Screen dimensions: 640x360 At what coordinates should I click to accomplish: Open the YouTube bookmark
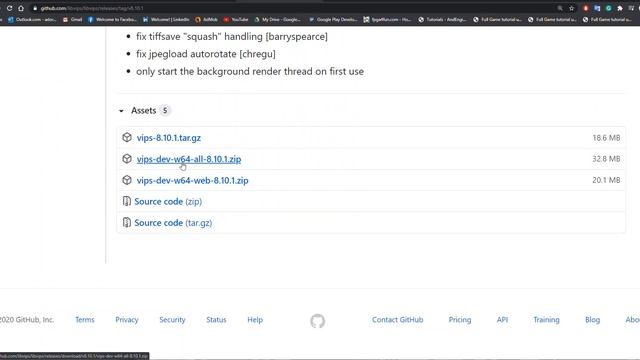(236, 19)
